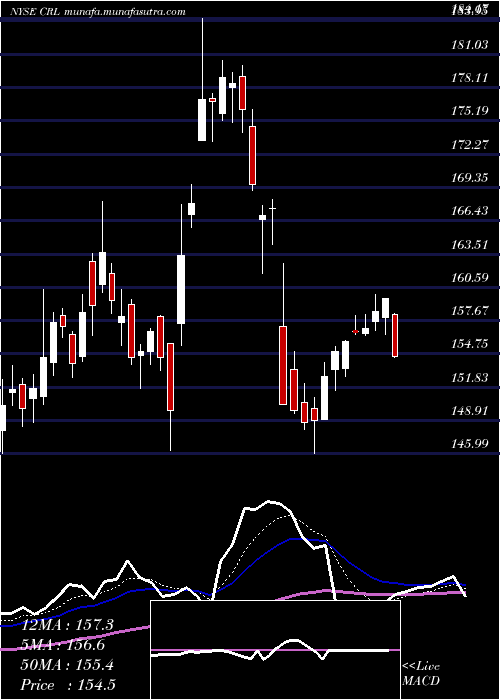Click the 166.43 price axis label
This screenshot has height=700, width=500.
coord(471,211)
